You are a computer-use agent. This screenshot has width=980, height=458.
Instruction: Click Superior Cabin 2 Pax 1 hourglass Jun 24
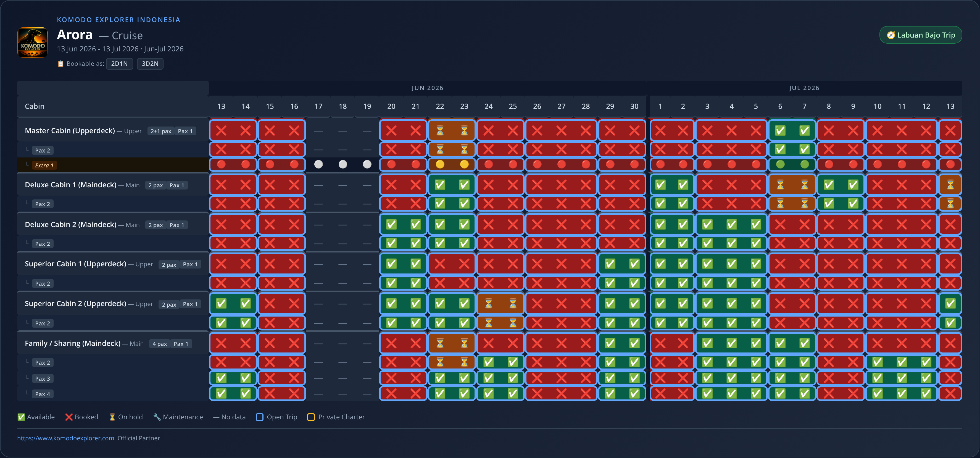coord(488,304)
